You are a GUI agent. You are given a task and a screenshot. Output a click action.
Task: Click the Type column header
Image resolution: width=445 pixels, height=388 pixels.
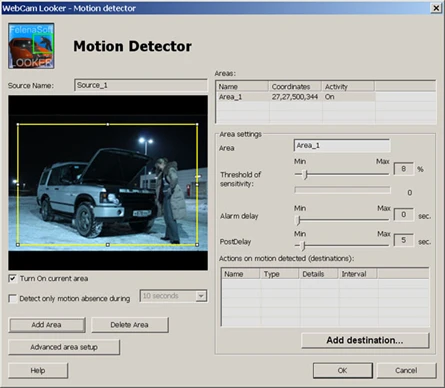tap(279, 274)
